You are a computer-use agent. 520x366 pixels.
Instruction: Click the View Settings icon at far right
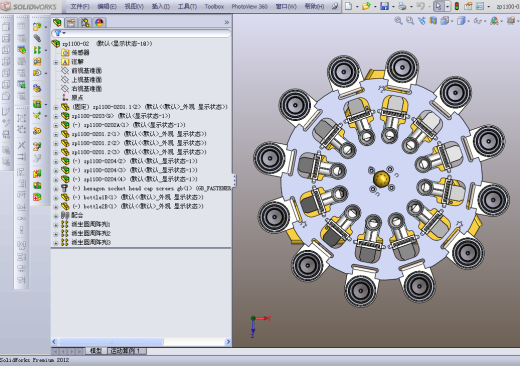click(511, 21)
